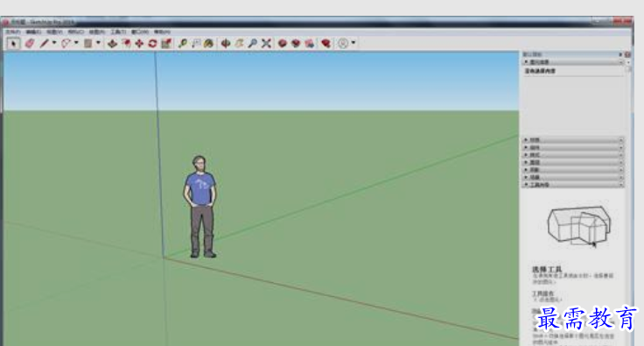Open the Line tool dropdown arrow
This screenshot has height=346, width=644.
click(53, 43)
